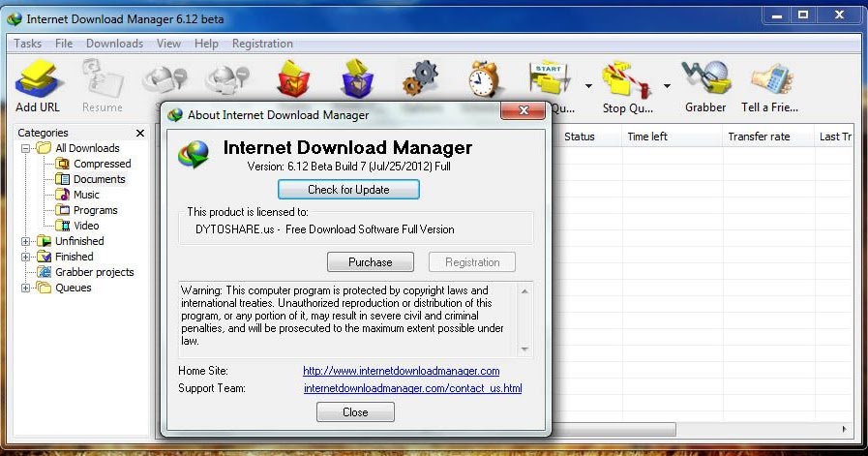Click the Video category folder icon
868x456 pixels.
click(63, 226)
